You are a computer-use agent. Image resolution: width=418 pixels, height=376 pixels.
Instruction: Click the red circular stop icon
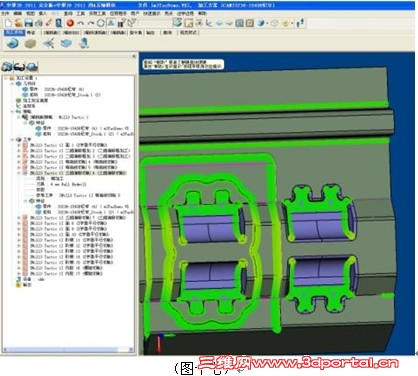pos(70,23)
